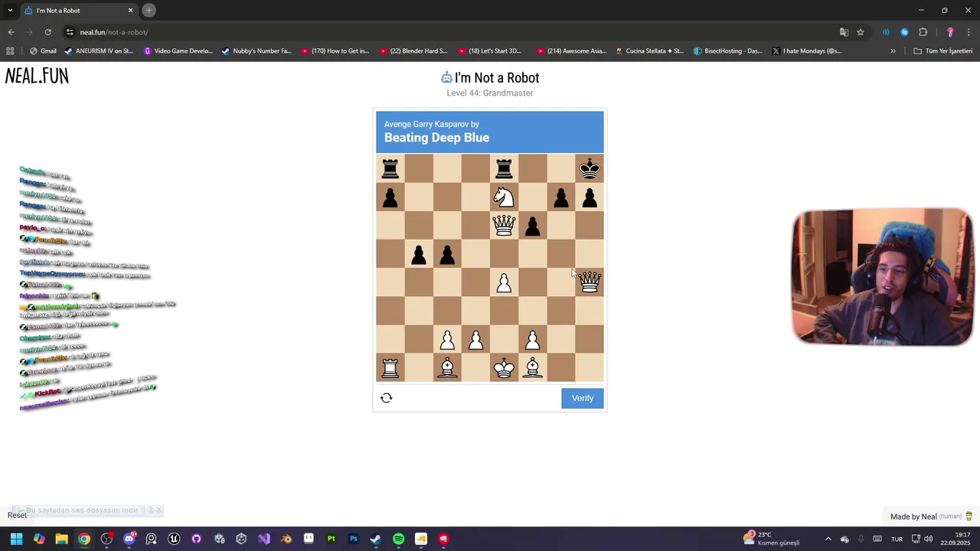Open a new browser tab
This screenshot has width=980, height=551.
click(149, 10)
